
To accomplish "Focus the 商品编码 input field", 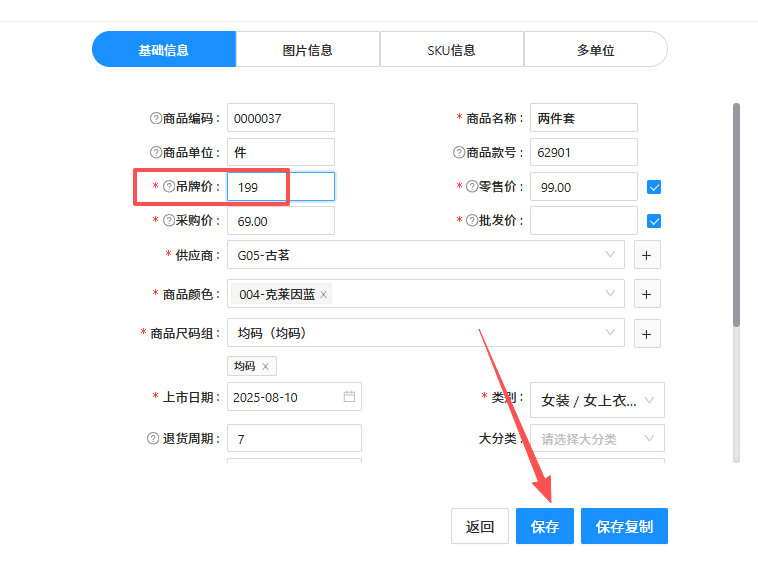I will [281, 118].
